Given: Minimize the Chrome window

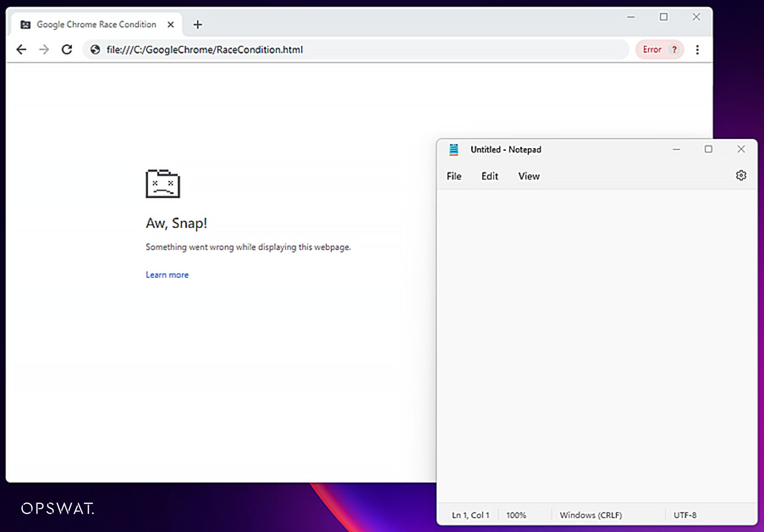Looking at the screenshot, I should coord(631,17).
